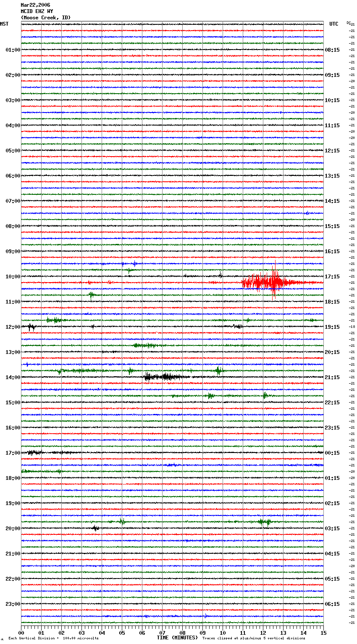The height and width of the screenshot is (644, 357).
Task: Click the 08:00 MST time label
Action: tap(13, 226)
